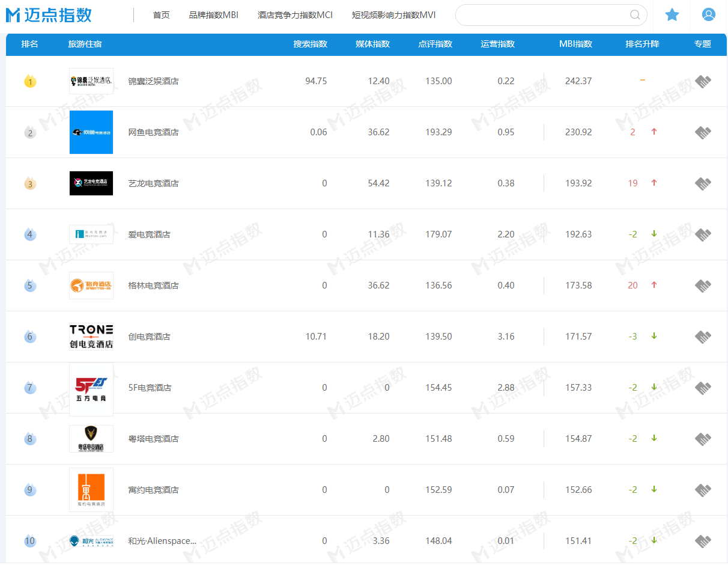
Task: Open the 爱电竞酒店 brand link
Action: pos(149,234)
